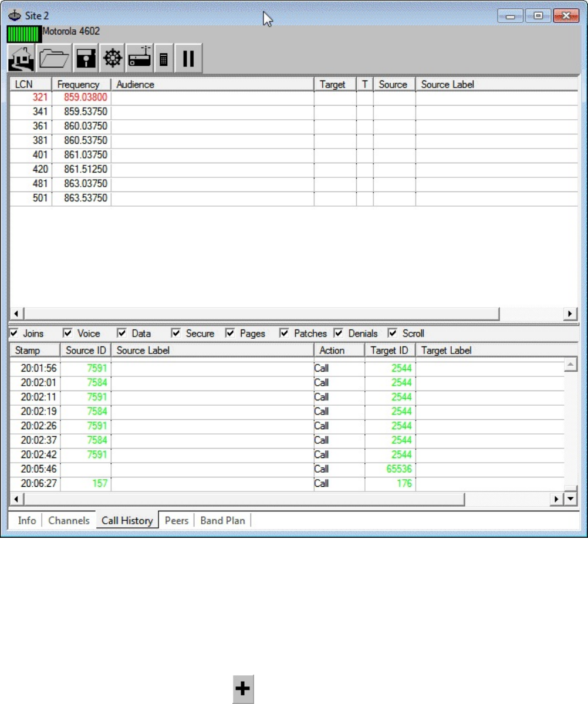
Task: Click the green signal strength meter
Action: point(24,35)
